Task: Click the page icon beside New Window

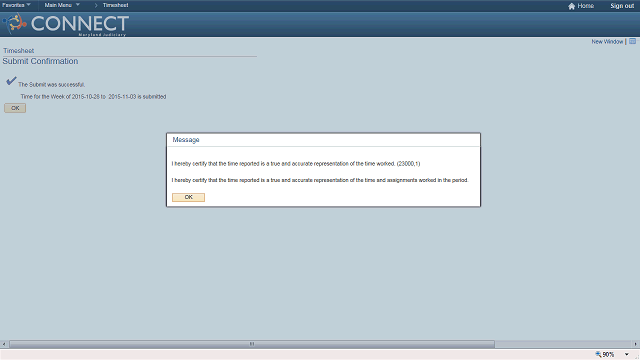Action: (x=632, y=41)
